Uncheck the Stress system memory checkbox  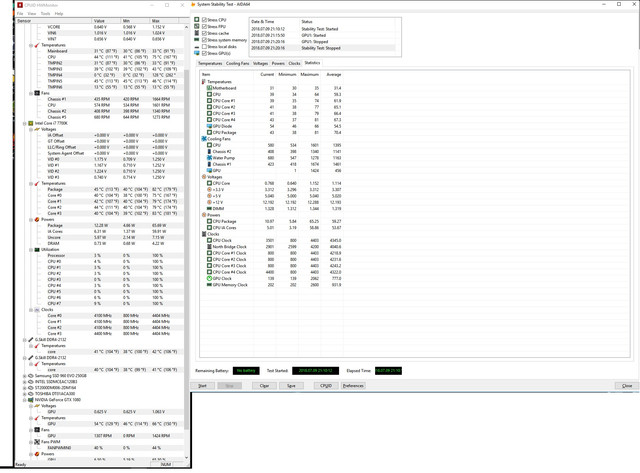coord(204,40)
